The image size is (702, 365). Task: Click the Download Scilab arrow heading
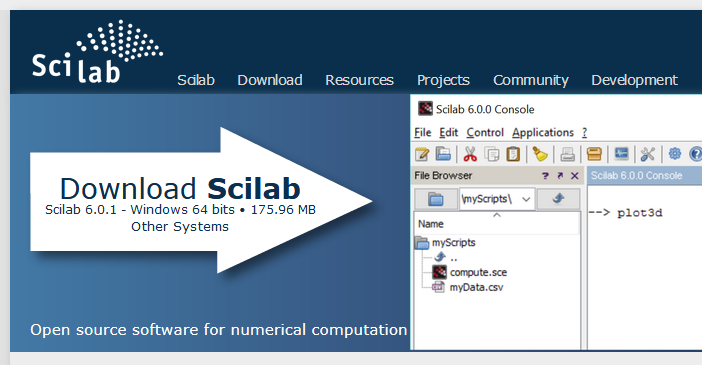[x=180, y=189]
